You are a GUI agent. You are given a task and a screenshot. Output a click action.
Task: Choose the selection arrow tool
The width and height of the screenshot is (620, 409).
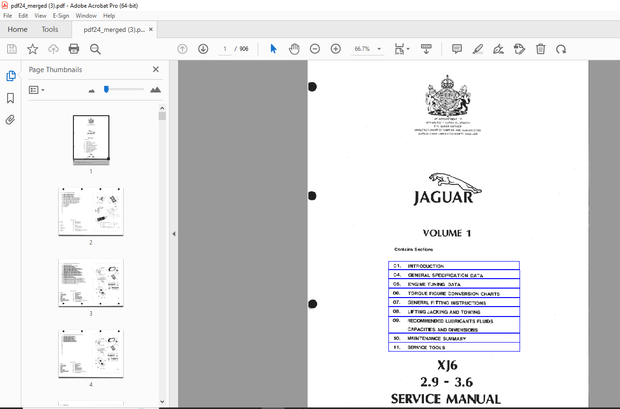pos(273,49)
